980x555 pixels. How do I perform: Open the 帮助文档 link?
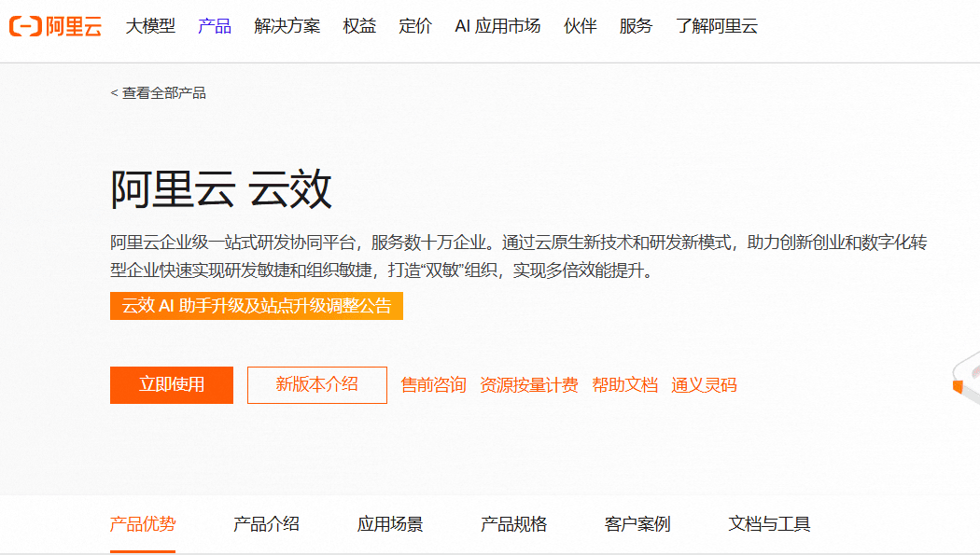pyautogui.click(x=625, y=385)
